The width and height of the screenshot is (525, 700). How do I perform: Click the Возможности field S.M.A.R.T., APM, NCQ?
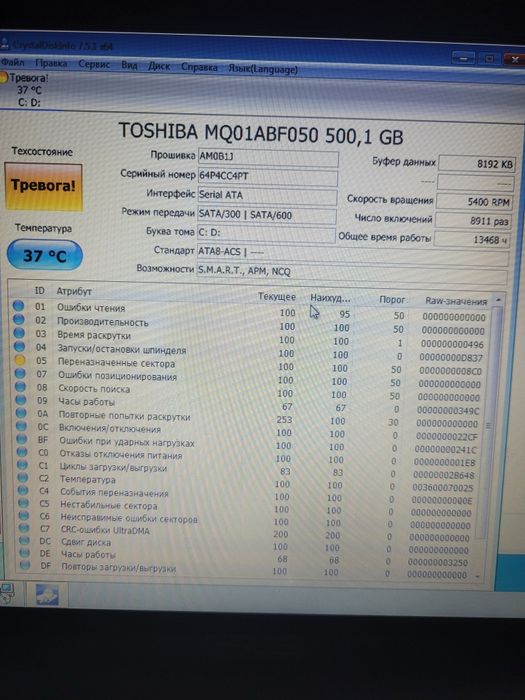click(352, 272)
